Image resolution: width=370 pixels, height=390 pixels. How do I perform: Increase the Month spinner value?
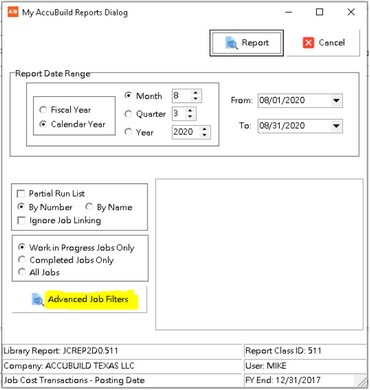pos(196,93)
